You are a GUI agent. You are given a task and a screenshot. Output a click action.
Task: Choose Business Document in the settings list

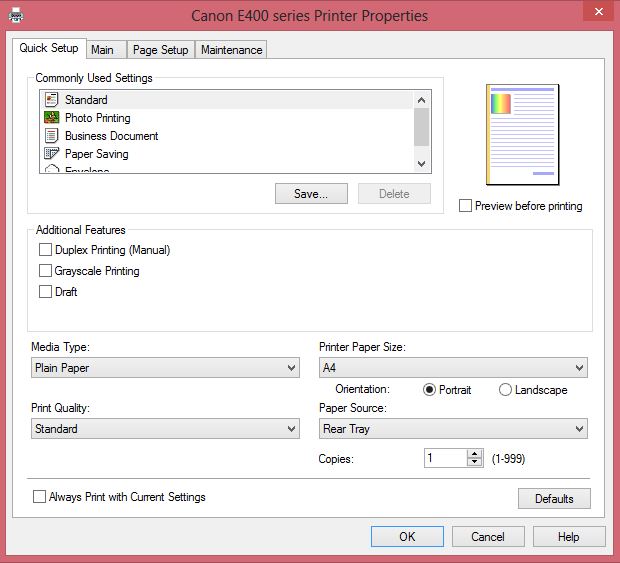pos(227,136)
